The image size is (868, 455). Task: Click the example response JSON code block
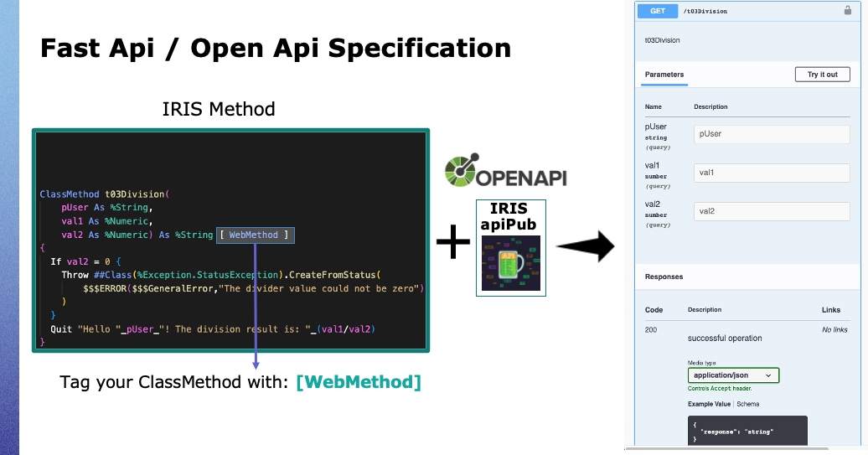(747, 431)
